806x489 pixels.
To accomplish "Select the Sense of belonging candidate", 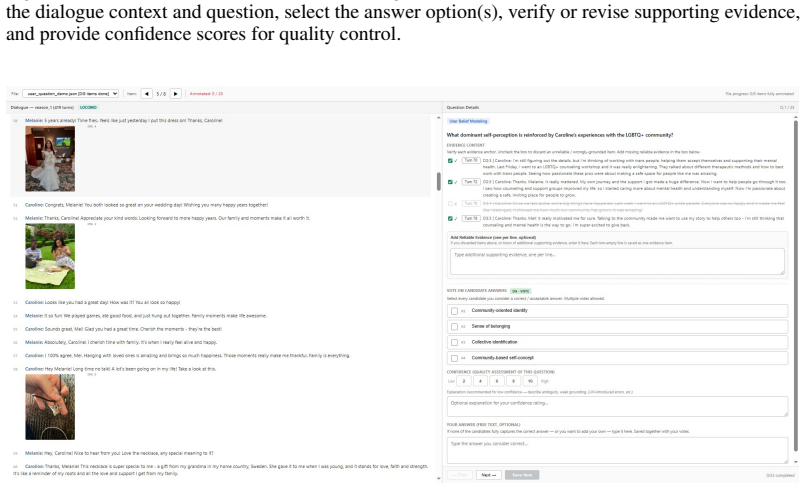I will (x=454, y=327).
